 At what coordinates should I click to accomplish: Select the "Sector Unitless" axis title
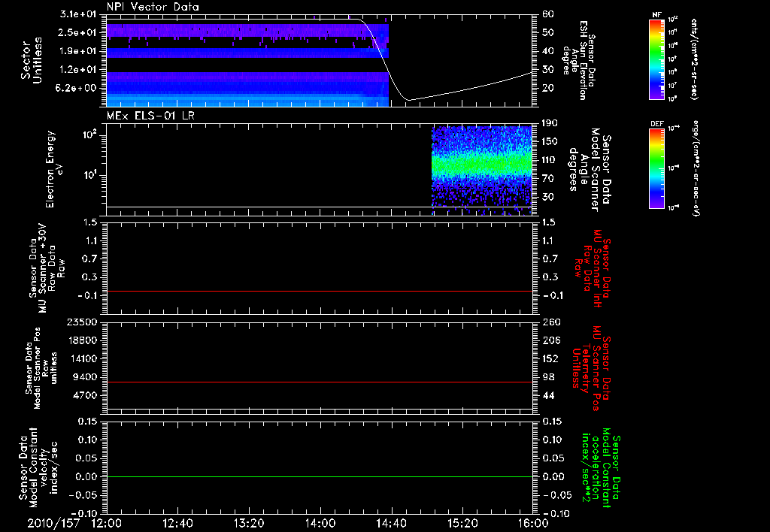click(x=32, y=60)
